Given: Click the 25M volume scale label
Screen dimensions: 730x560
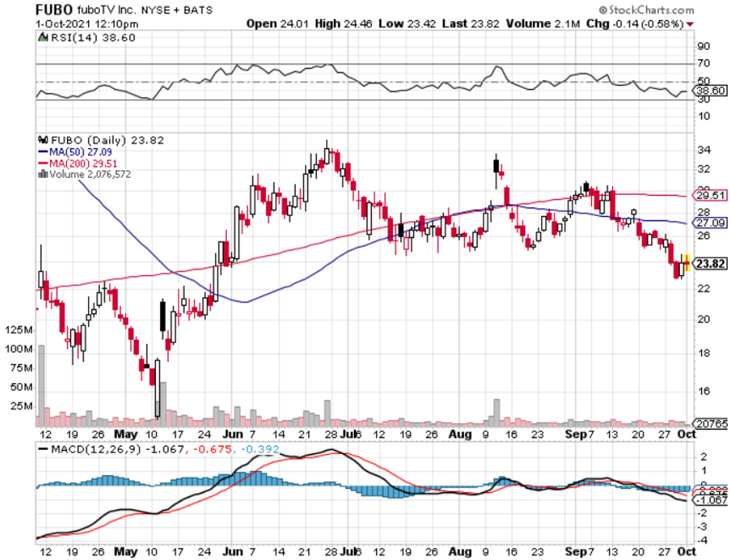Looking at the screenshot, I should tap(21, 406).
